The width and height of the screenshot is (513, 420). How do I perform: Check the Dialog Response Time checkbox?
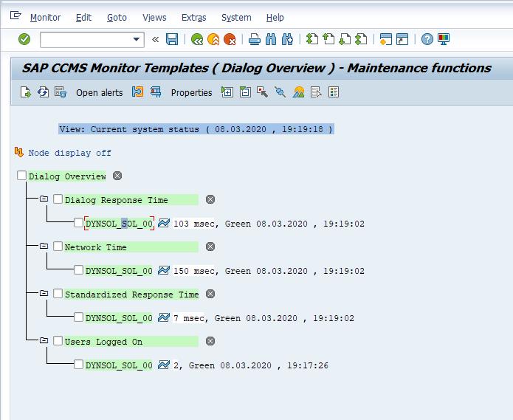coord(58,199)
